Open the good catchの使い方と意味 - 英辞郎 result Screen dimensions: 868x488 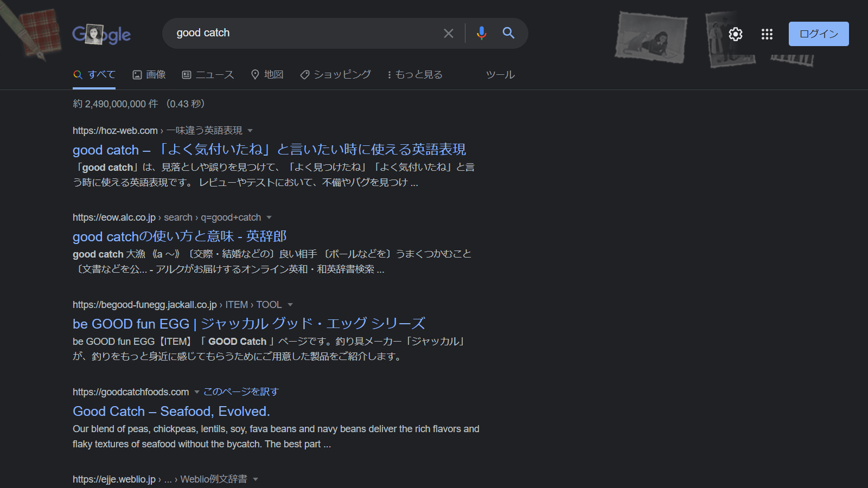click(x=179, y=236)
